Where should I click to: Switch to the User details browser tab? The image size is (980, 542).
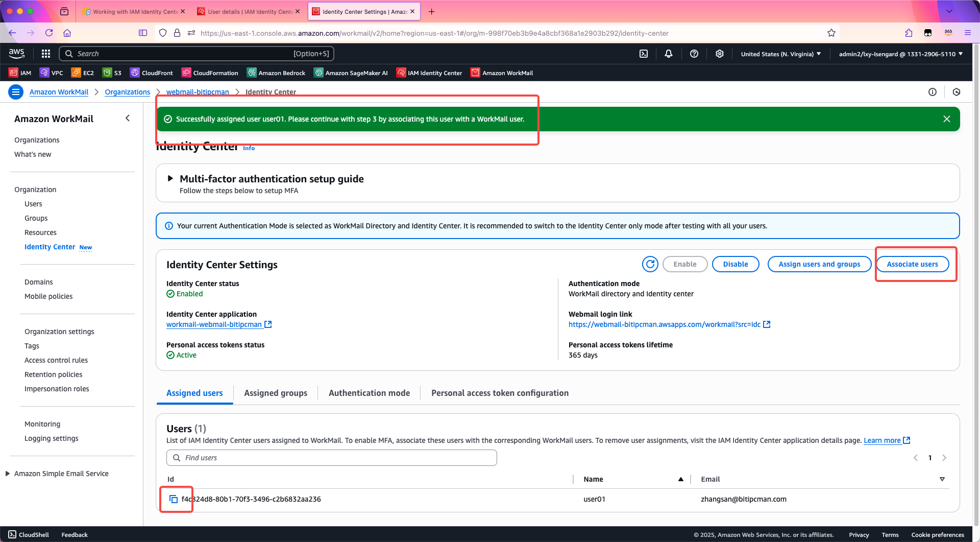click(250, 11)
